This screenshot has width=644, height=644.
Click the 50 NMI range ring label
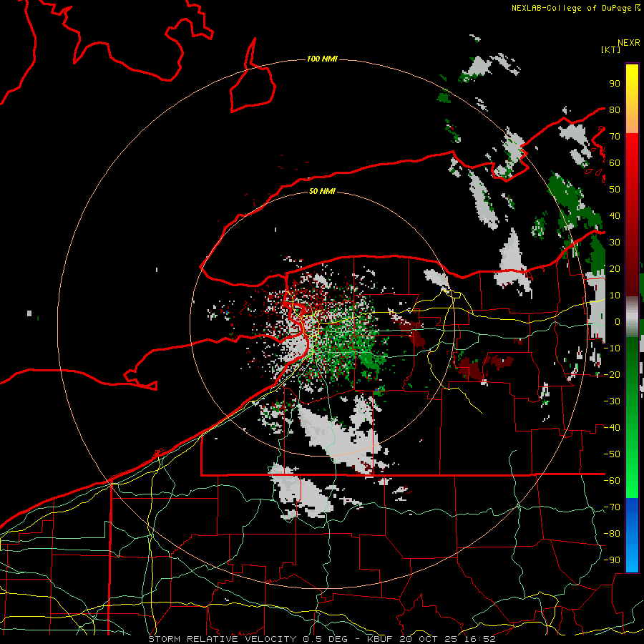[x=322, y=191]
